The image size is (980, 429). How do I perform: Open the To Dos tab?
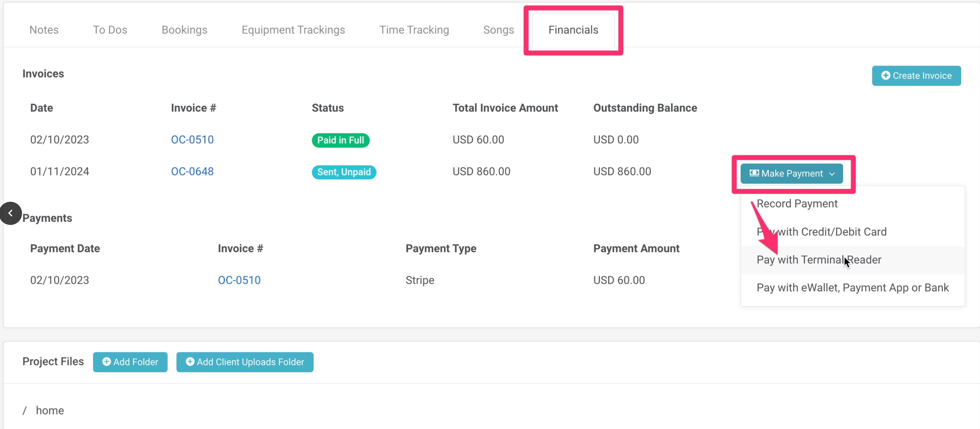[x=110, y=30]
